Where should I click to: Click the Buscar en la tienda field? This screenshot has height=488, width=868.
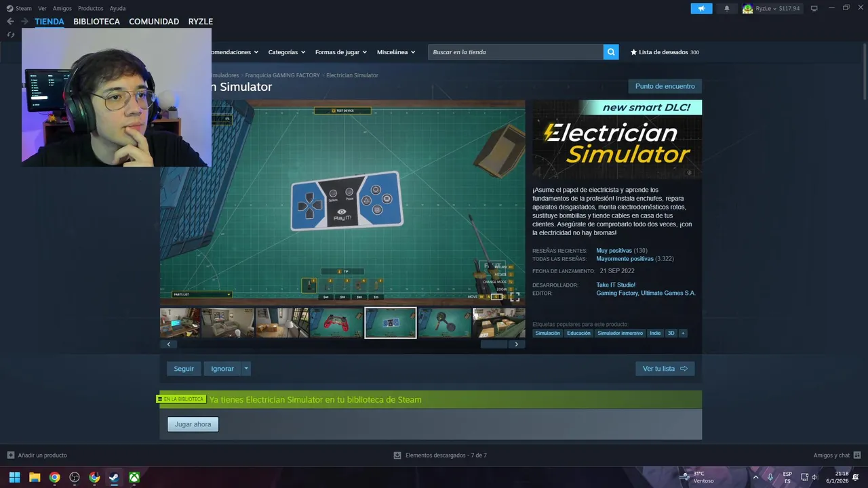pyautogui.click(x=515, y=52)
